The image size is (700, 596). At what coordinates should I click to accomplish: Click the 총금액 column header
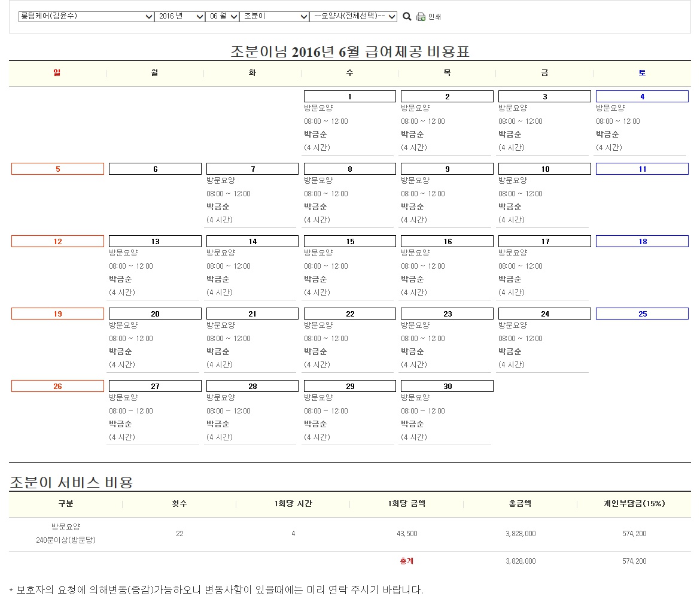pyautogui.click(x=520, y=503)
